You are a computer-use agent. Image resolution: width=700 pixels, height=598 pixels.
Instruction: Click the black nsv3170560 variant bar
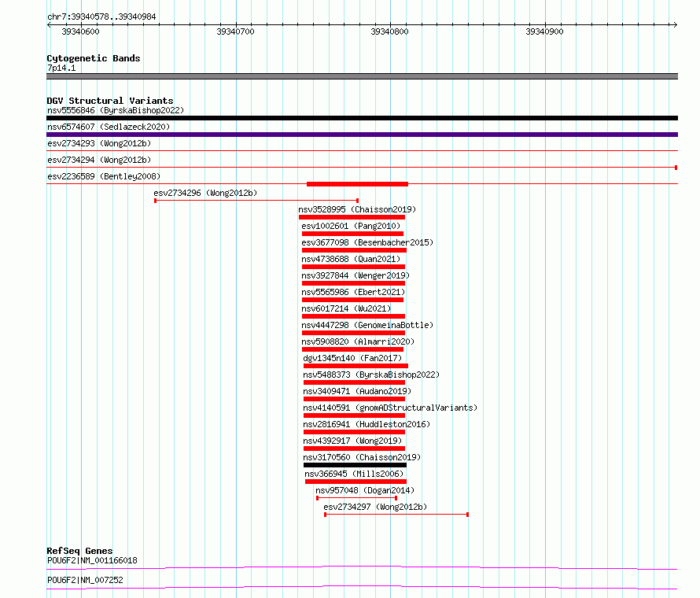[x=355, y=465]
